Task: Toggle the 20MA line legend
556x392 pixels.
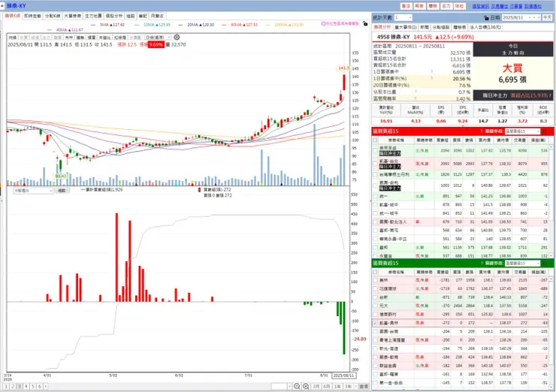Action: click(x=196, y=25)
